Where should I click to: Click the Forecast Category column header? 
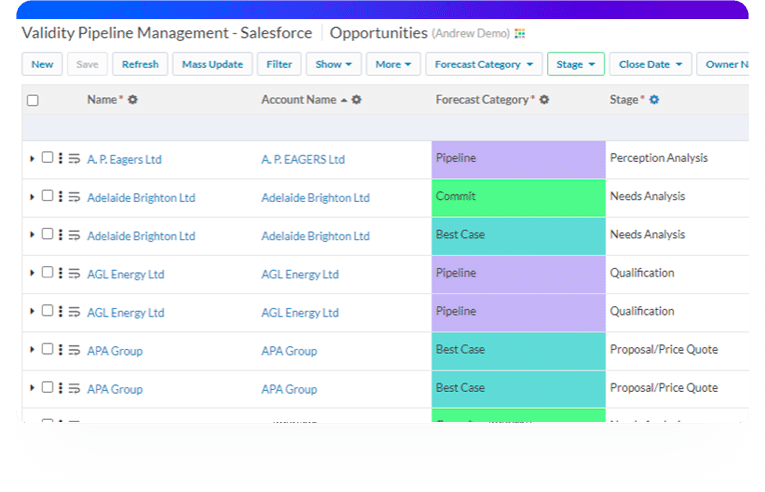tap(482, 100)
